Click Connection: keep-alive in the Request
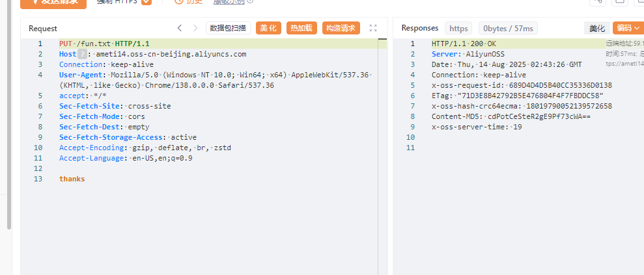Viewport: 644px width, 275px height. point(106,64)
